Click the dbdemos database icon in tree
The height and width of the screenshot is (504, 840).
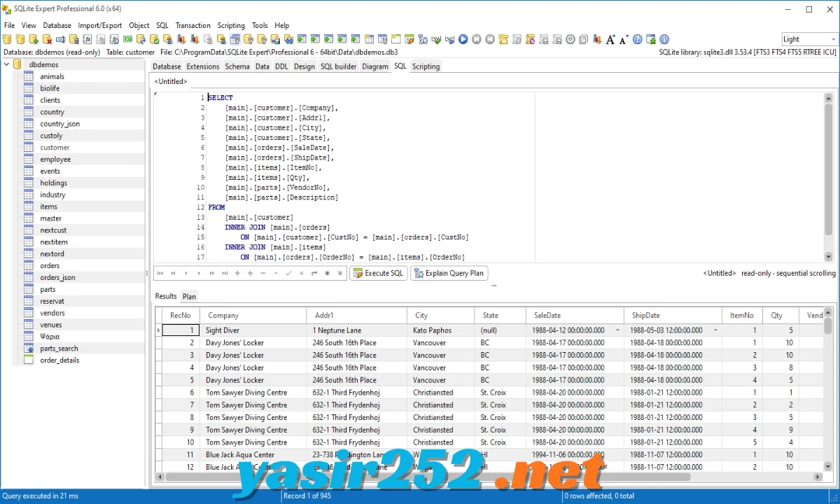(x=17, y=64)
